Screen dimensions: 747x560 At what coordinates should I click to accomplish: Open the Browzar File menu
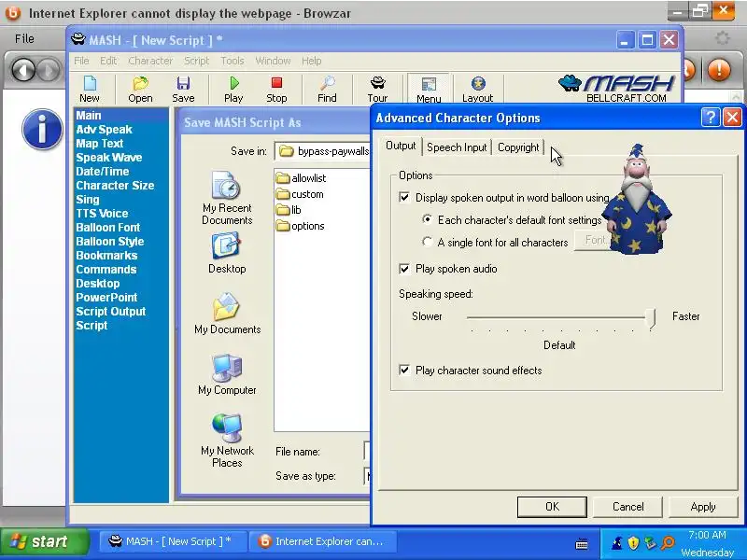(24, 38)
